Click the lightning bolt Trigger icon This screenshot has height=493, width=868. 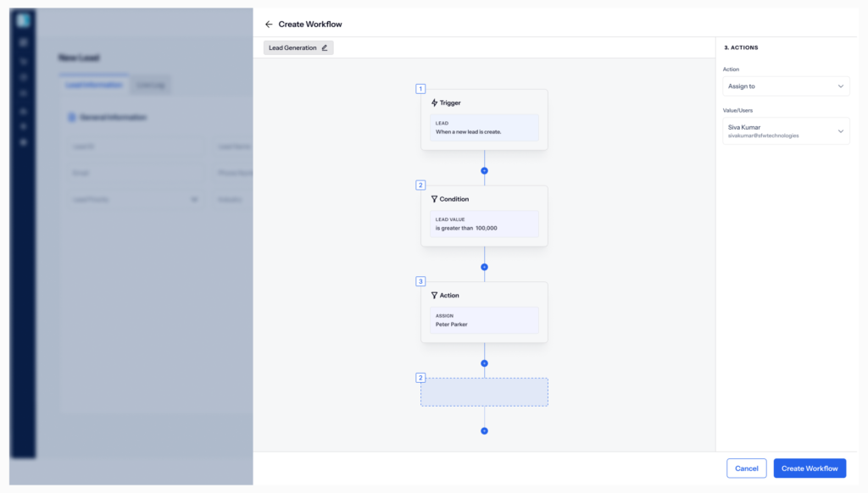(435, 102)
